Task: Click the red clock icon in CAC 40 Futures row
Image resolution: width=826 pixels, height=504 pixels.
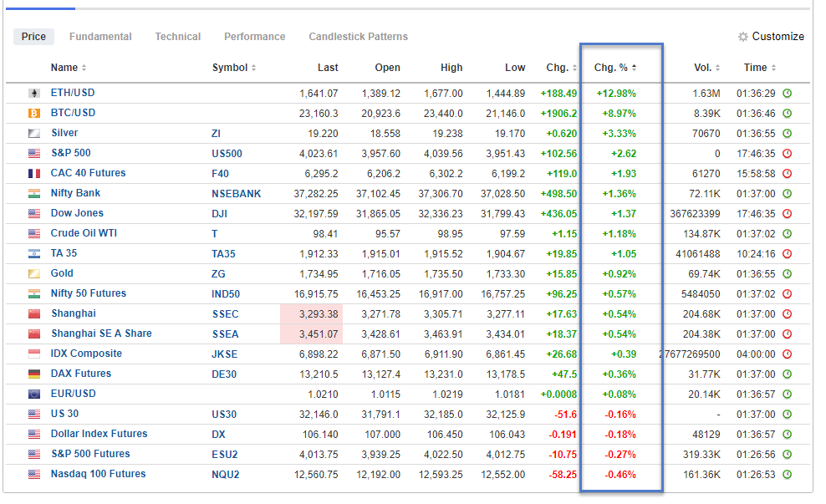Action: (787, 173)
